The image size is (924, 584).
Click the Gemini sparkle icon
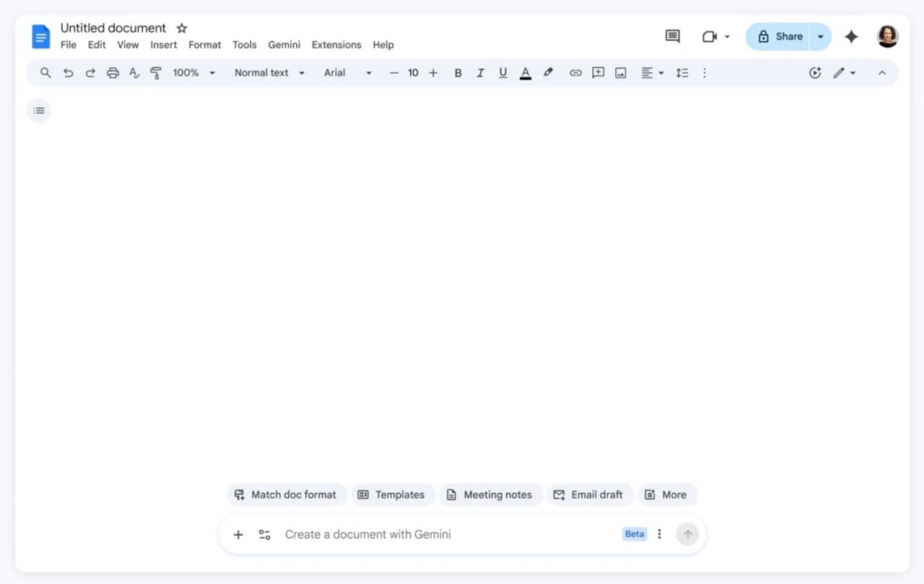click(851, 37)
